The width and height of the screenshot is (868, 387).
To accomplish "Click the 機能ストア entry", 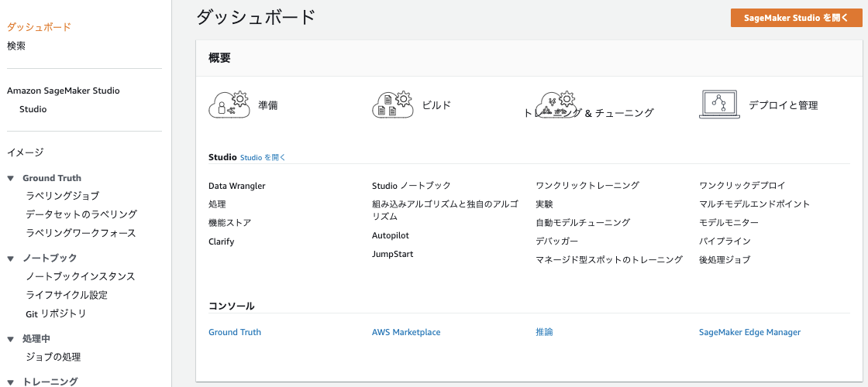I will [229, 223].
